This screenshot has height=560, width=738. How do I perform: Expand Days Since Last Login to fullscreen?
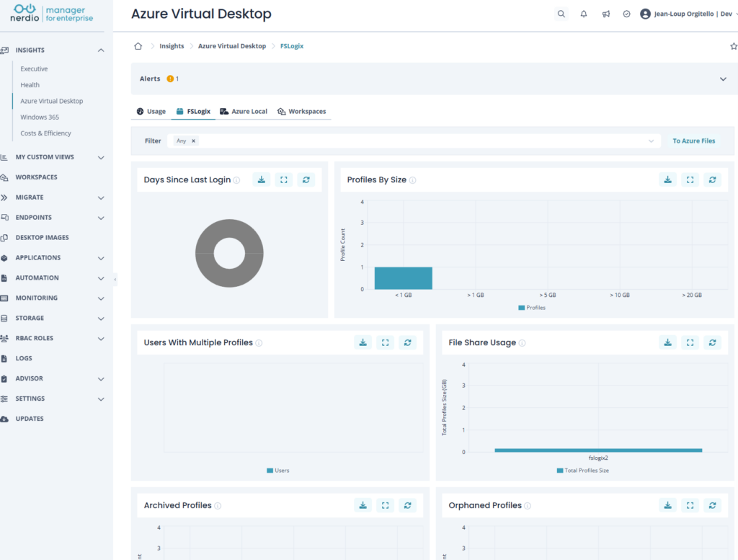pos(284,179)
